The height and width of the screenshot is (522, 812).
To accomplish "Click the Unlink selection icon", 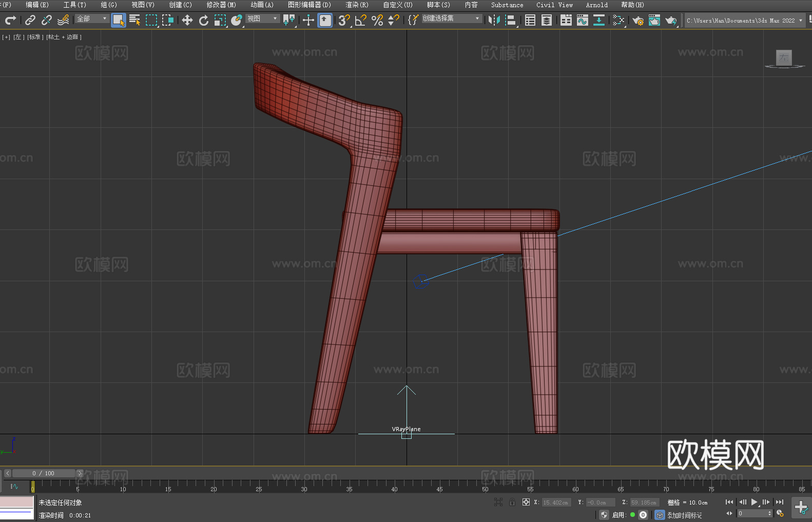I will [47, 20].
